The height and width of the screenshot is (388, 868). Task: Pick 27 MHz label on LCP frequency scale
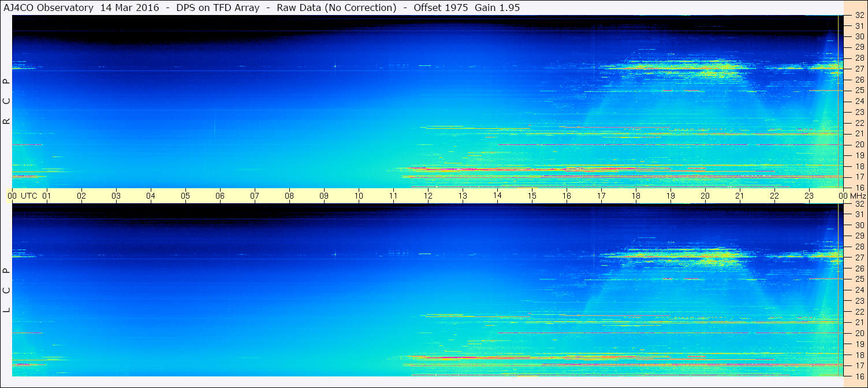click(859, 258)
